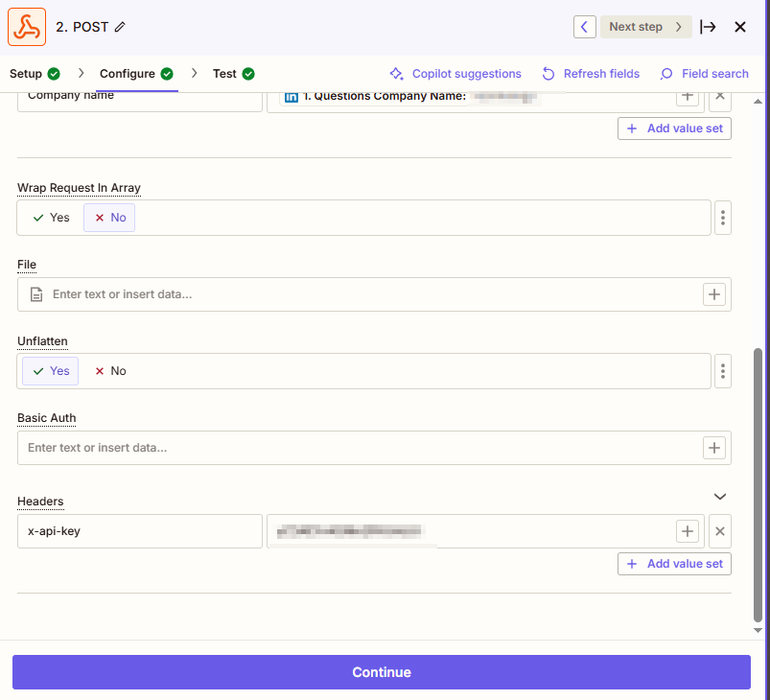Screen dimensions: 770x700
Task: Collapse the Headers section chevron
Action: coord(720,497)
